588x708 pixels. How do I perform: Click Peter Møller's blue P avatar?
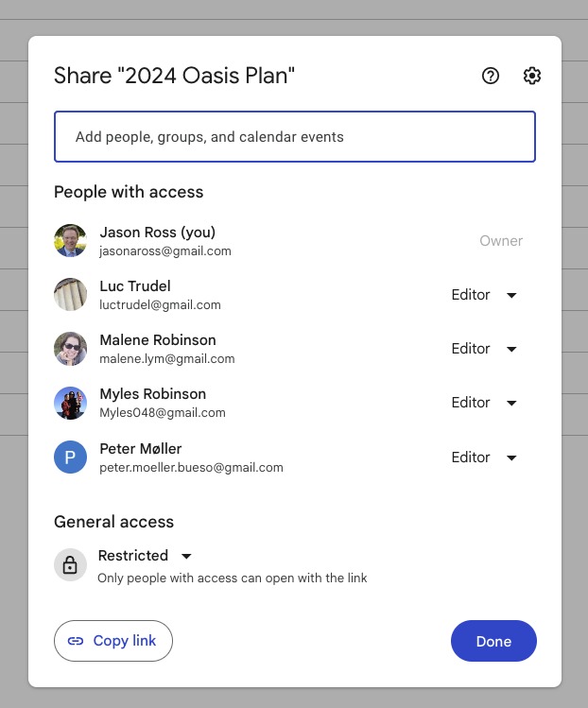[71, 457]
